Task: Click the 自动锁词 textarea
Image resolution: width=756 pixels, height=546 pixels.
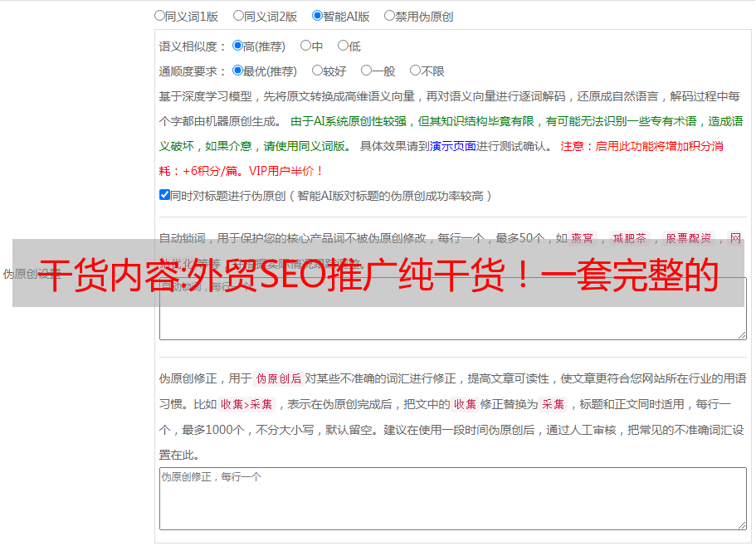Action: 453,309
